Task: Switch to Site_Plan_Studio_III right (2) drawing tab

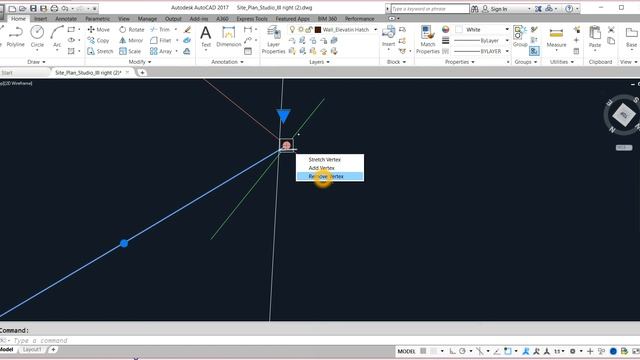Action: coord(88,73)
